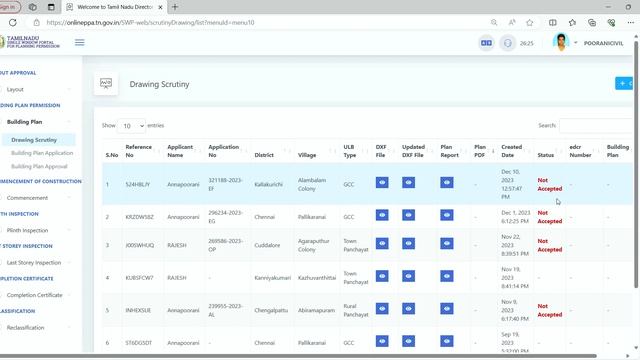Add page to favorites with star icon

click(530, 22)
